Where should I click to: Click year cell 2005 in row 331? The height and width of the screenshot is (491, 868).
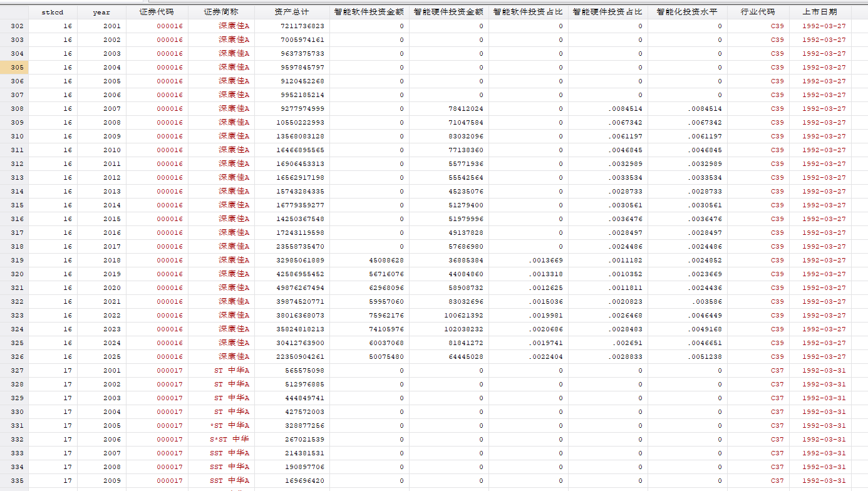coord(101,425)
